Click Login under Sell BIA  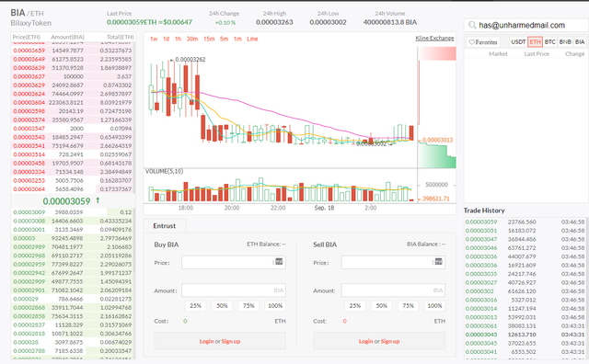[365, 341]
